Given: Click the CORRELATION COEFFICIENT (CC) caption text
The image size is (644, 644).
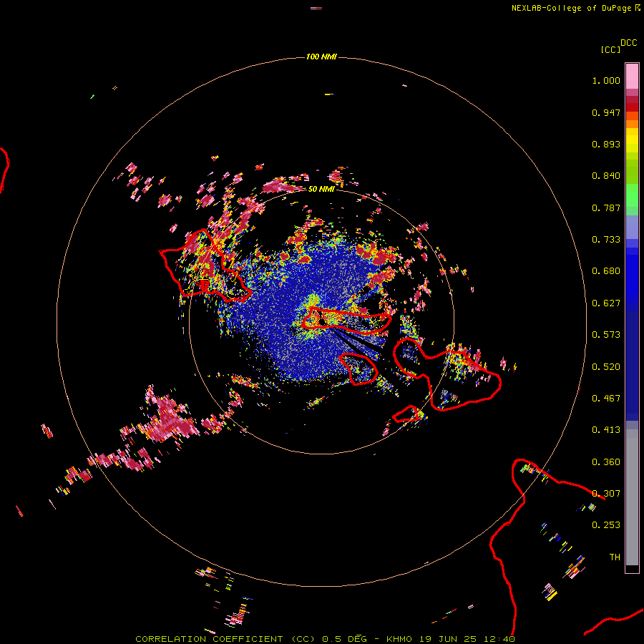Looking at the screenshot, I should (225, 639).
